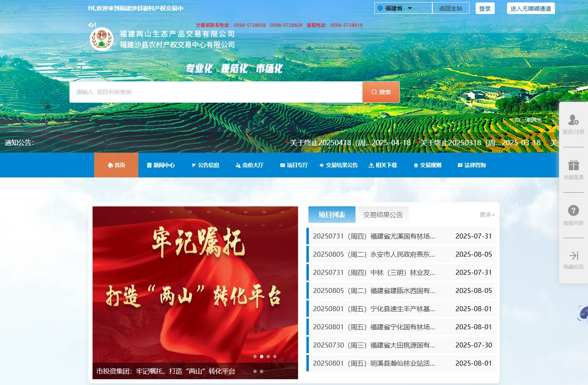This screenshot has height=385, width=588.
Task: Select the fourth carousel dot indicator
Action: click(x=275, y=357)
